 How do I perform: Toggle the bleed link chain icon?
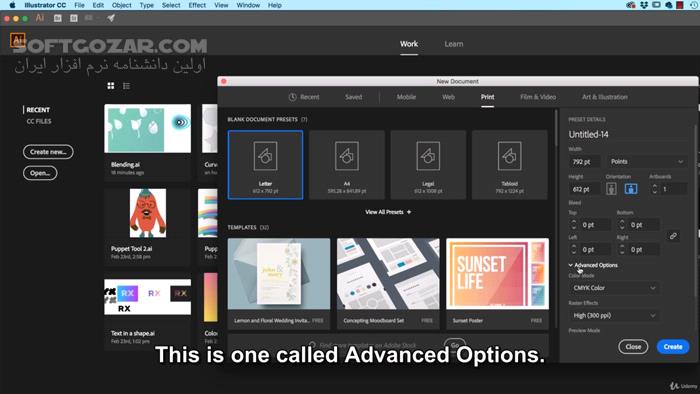[x=673, y=236]
